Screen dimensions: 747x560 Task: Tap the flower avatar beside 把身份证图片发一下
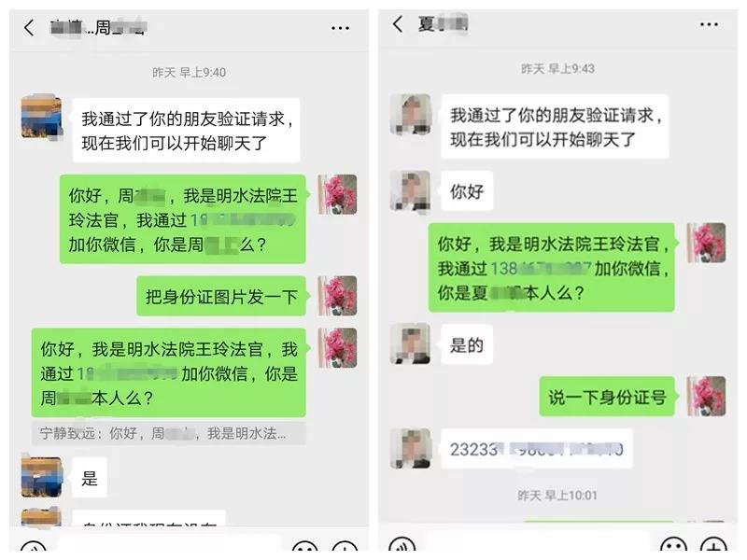click(x=337, y=296)
